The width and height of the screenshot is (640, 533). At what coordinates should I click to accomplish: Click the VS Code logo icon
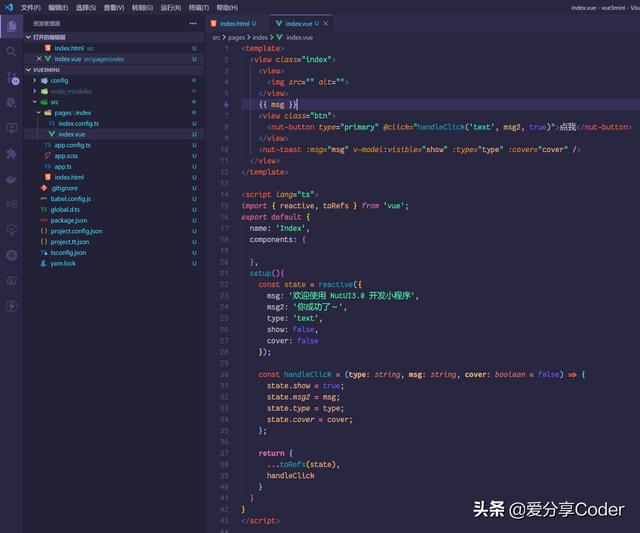point(9,7)
